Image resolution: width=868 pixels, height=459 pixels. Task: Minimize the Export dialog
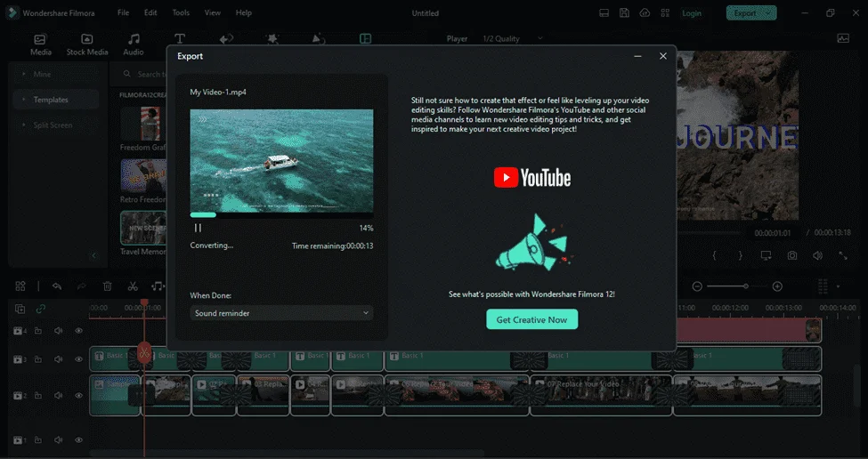[637, 56]
